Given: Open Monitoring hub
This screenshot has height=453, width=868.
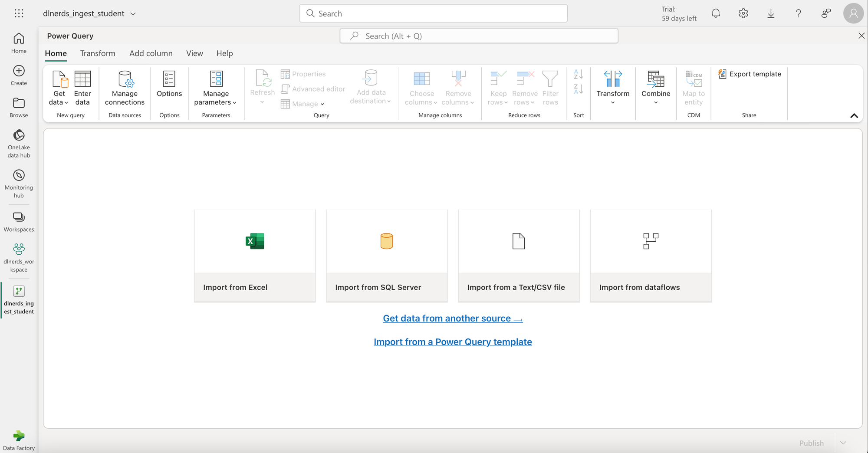Looking at the screenshot, I should pyautogui.click(x=19, y=184).
